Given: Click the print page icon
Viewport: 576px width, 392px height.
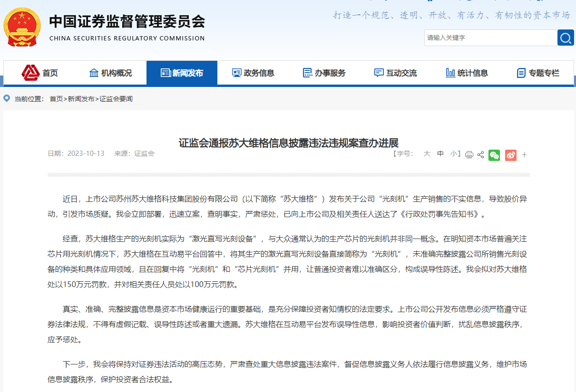Looking at the screenshot, I should (x=469, y=155).
